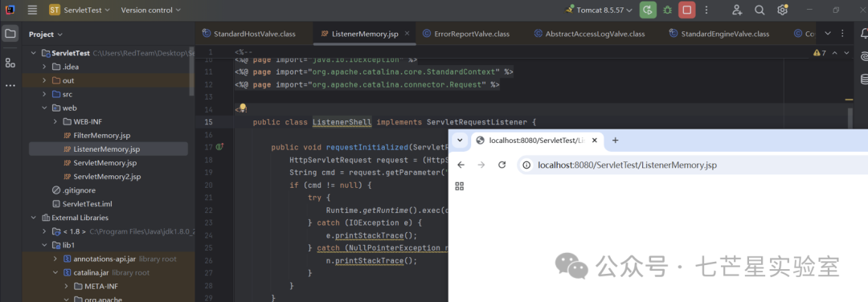
Task: Start debugging with the bug icon
Action: (x=668, y=10)
